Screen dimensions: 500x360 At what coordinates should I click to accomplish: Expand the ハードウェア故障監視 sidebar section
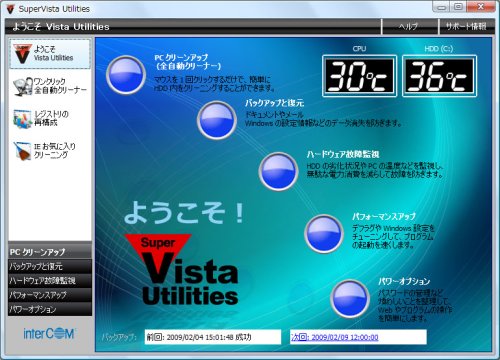(x=50, y=281)
